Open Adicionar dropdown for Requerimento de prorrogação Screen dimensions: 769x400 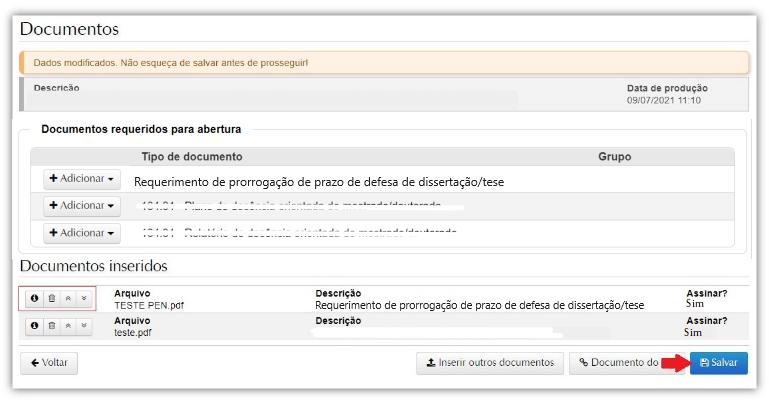(81, 178)
